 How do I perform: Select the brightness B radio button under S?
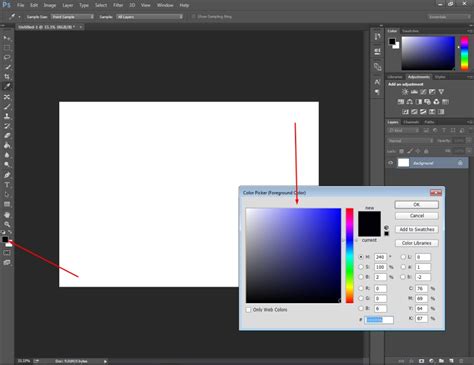[361, 277]
